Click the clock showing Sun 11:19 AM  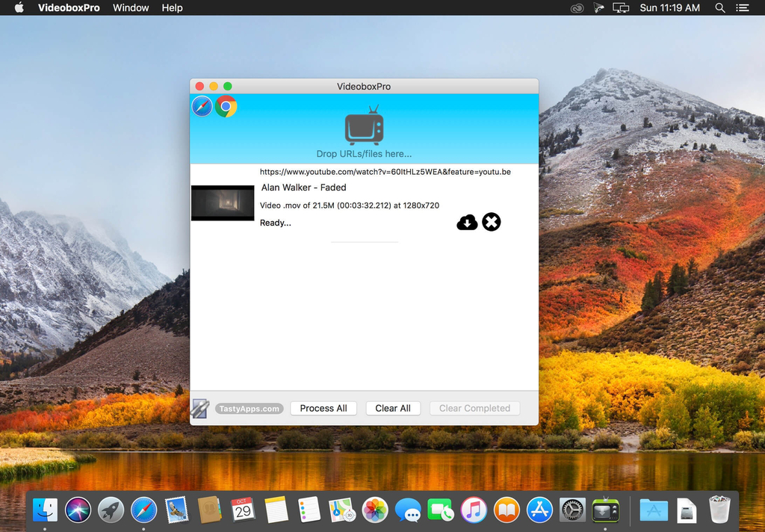[x=670, y=7]
